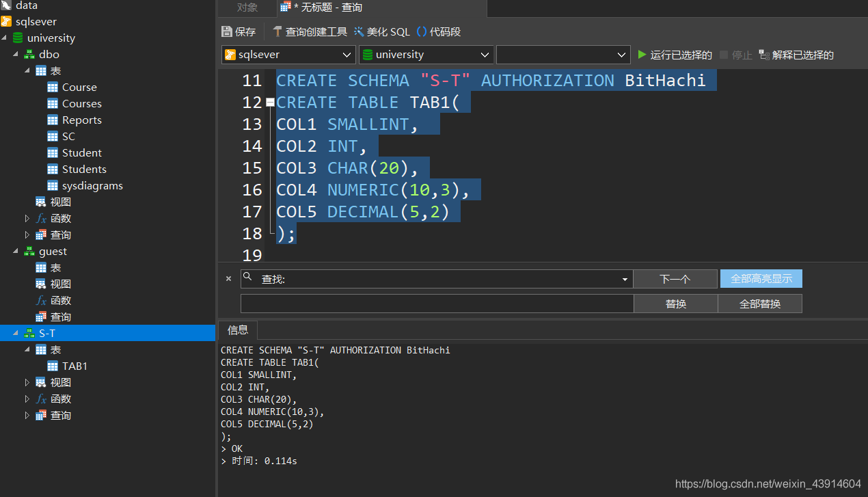
Task: Switch to the 对象 (Objects) tab
Action: point(247,8)
